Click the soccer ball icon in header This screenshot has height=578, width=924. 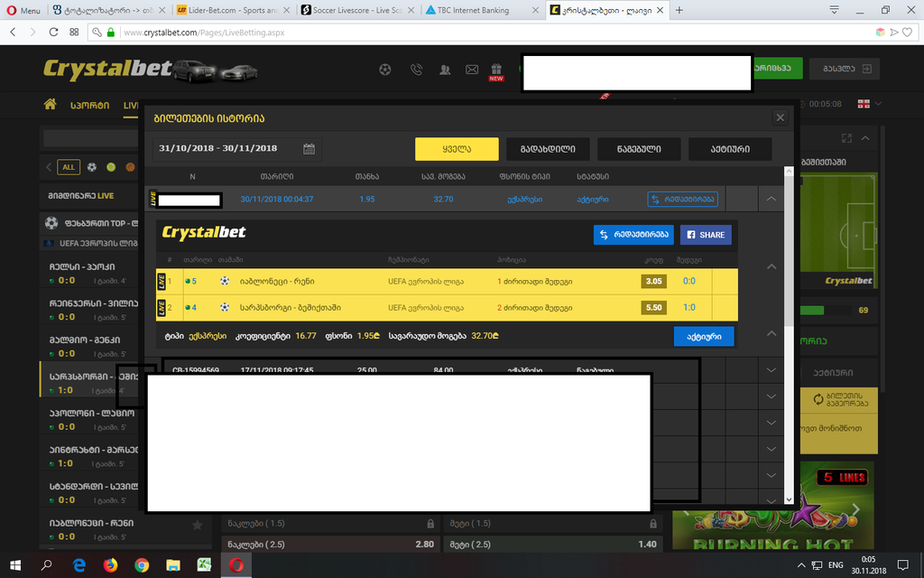[384, 70]
